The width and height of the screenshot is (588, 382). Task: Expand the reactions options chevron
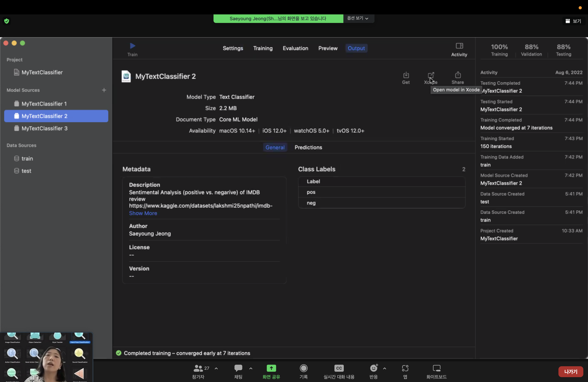coord(385,369)
